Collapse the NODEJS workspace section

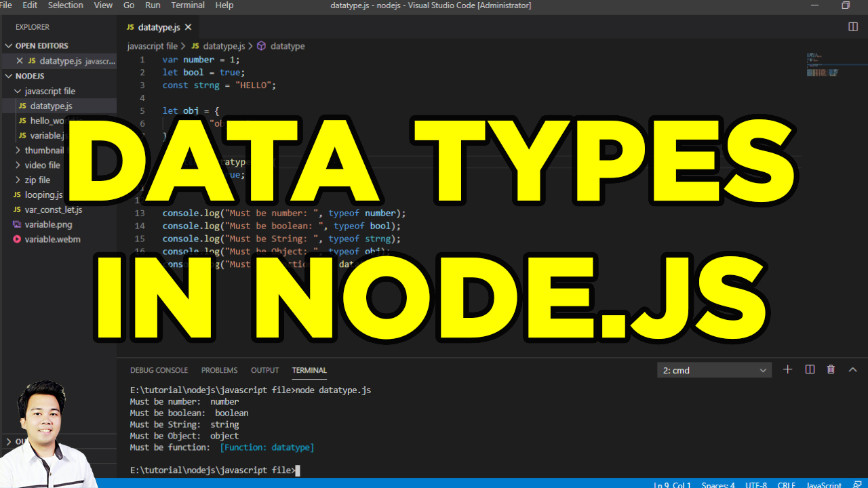9,76
